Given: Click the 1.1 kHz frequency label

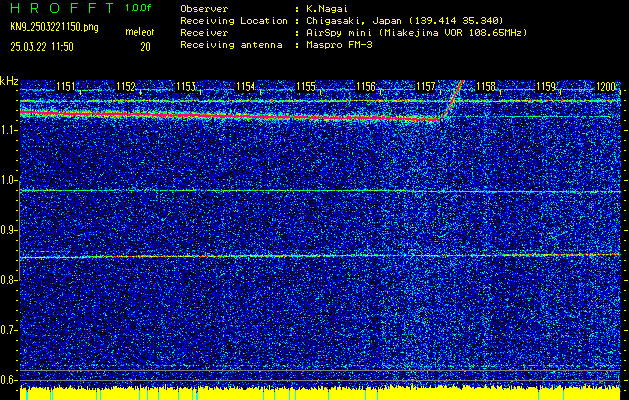Looking at the screenshot, I should pos(8,130).
